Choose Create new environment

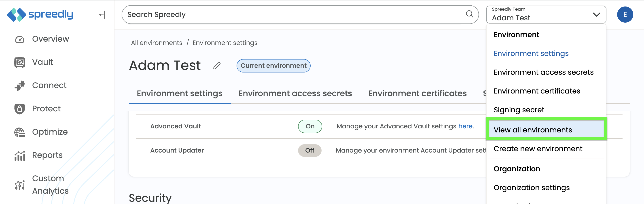538,149
